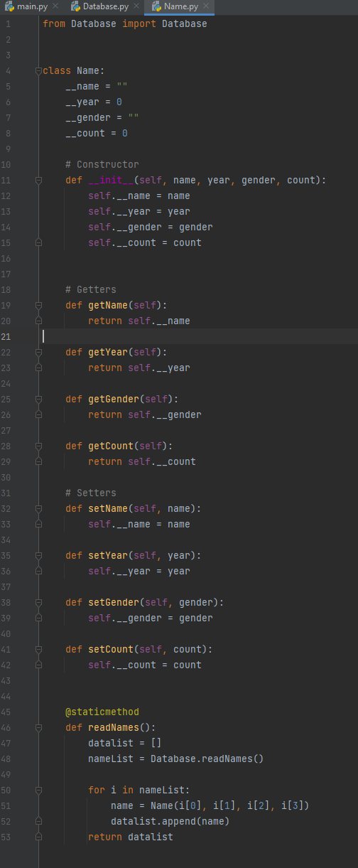Collapse the setGender method fold marker
This screenshot has width=358, height=868.
39,603
